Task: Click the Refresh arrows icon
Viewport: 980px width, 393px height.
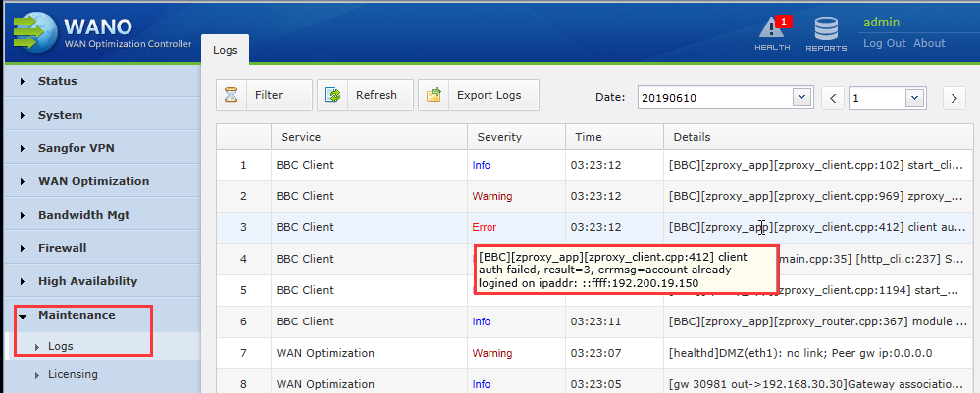Action: point(334,96)
